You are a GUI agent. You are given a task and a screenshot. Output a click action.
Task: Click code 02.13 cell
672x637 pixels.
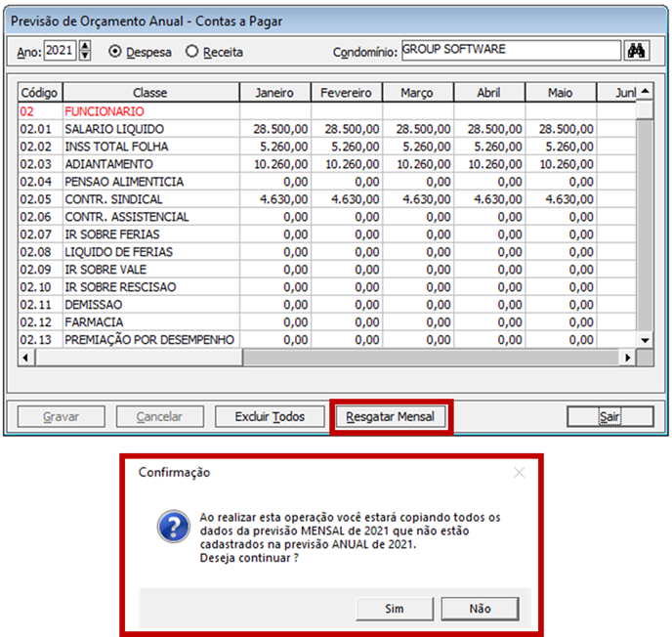click(40, 340)
